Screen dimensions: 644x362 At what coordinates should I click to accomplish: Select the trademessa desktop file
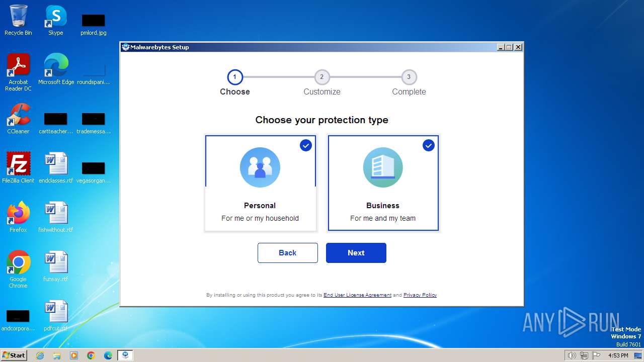pos(94,123)
